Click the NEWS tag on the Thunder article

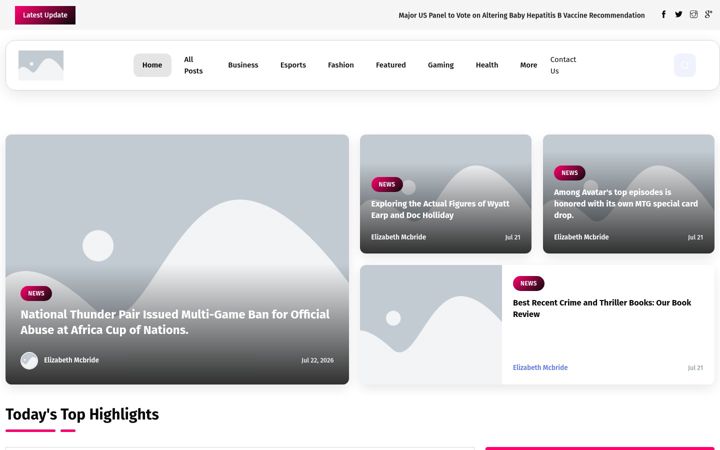pyautogui.click(x=36, y=293)
